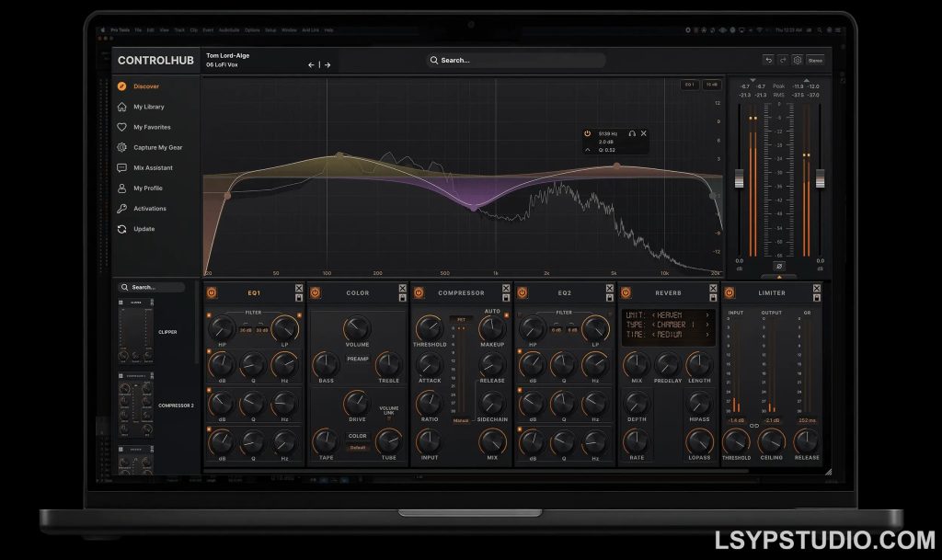Toggle the COMPRESSOR module power button
This screenshot has height=560, width=942.
419,292
